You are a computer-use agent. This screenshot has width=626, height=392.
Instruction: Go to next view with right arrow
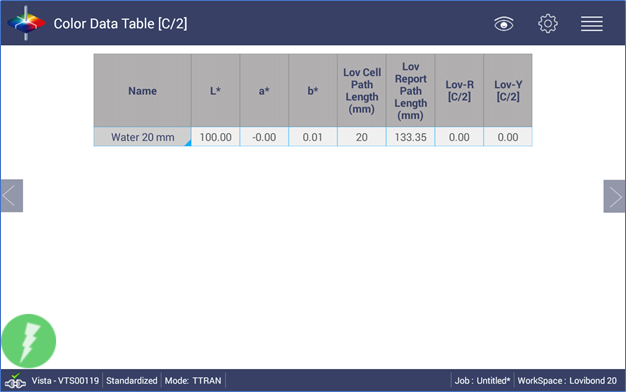pos(614,196)
